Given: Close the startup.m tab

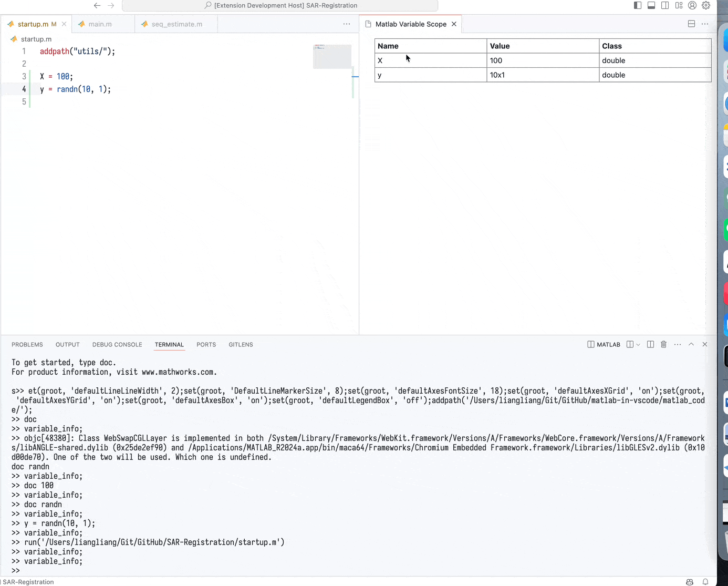Looking at the screenshot, I should (64, 24).
